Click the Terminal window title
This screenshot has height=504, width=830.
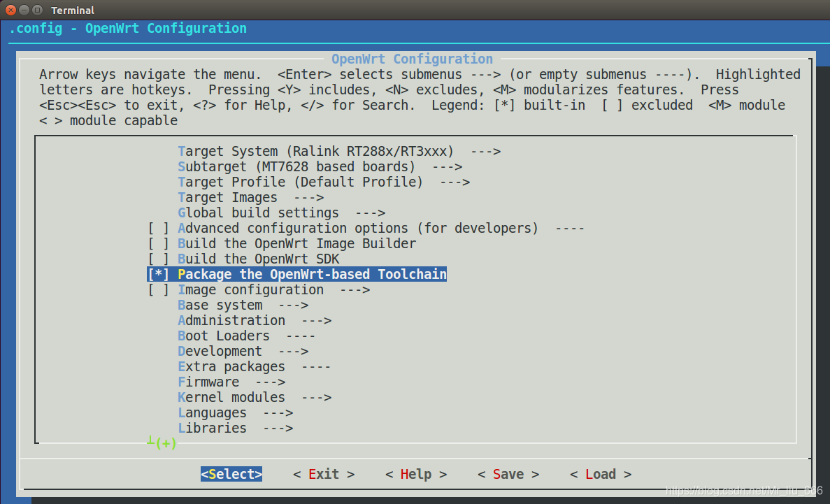(x=73, y=10)
